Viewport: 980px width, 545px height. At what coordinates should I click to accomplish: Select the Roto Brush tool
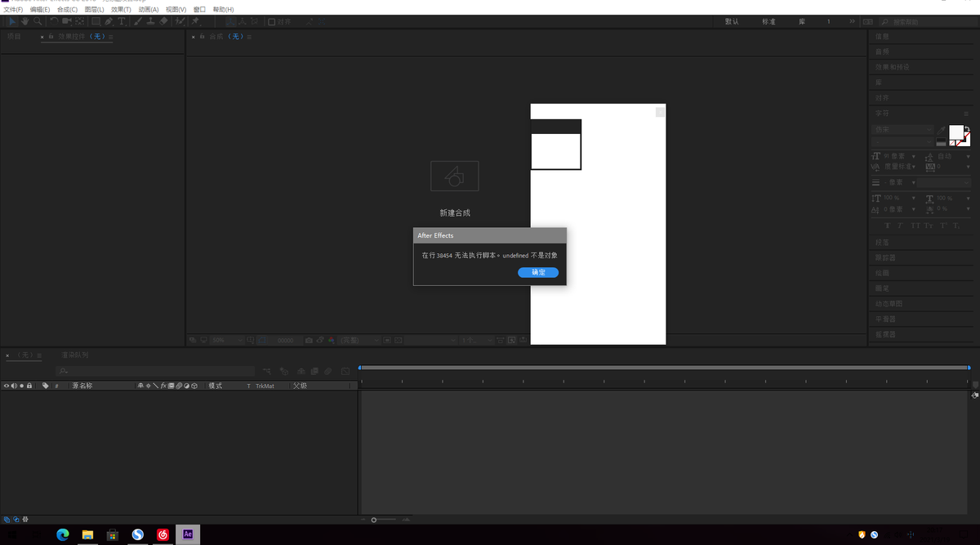click(180, 21)
